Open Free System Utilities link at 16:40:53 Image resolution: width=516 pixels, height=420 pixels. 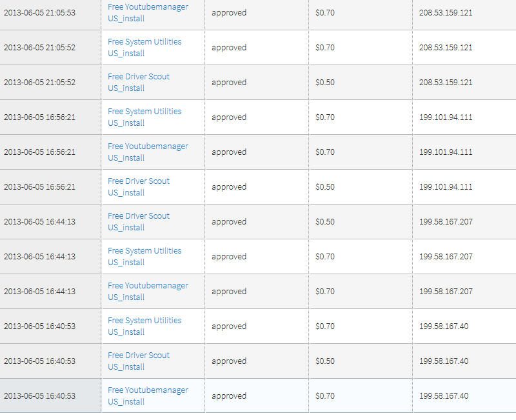(x=144, y=321)
